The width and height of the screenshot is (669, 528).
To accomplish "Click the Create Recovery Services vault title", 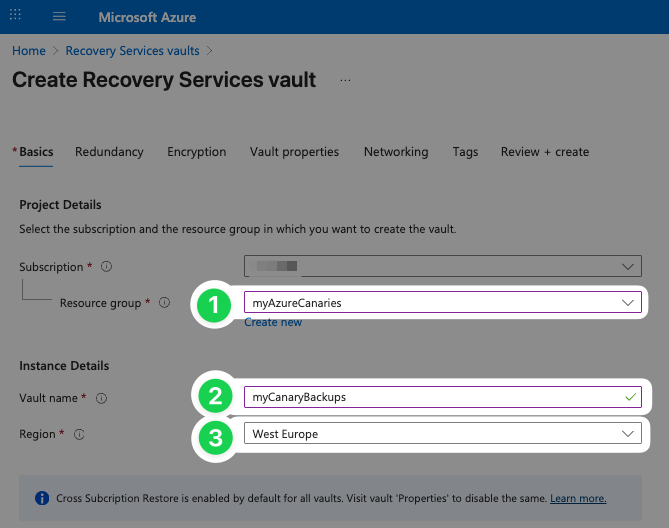I will 164,80.
